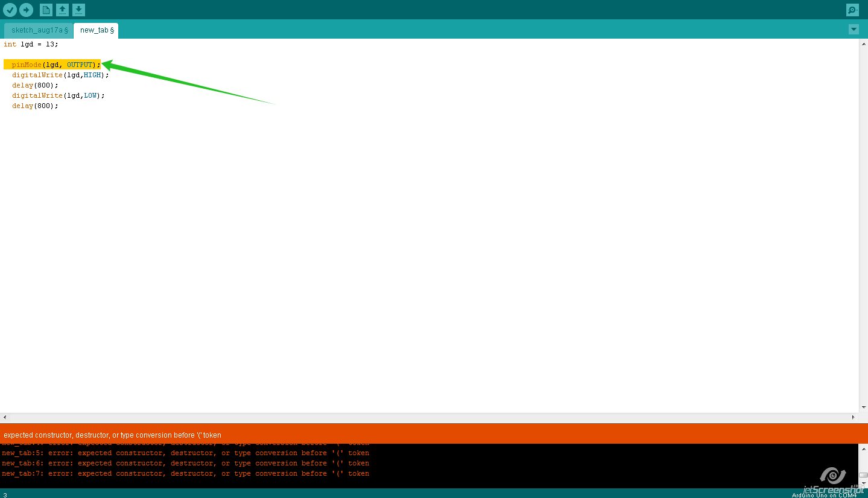Click the Arduino Uno on COM4 status text
The width and height of the screenshot is (868, 498).
(x=823, y=495)
